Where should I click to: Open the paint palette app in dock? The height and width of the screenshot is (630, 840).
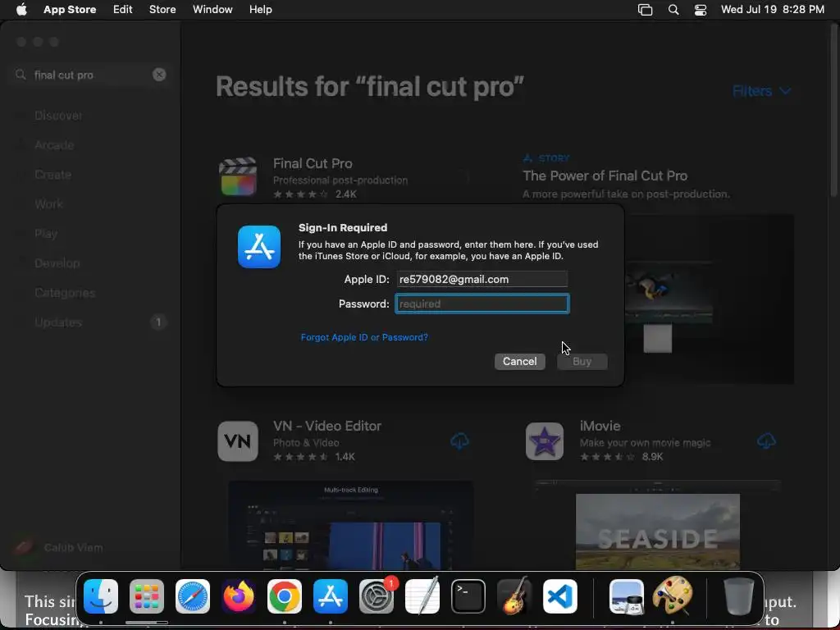673,596
